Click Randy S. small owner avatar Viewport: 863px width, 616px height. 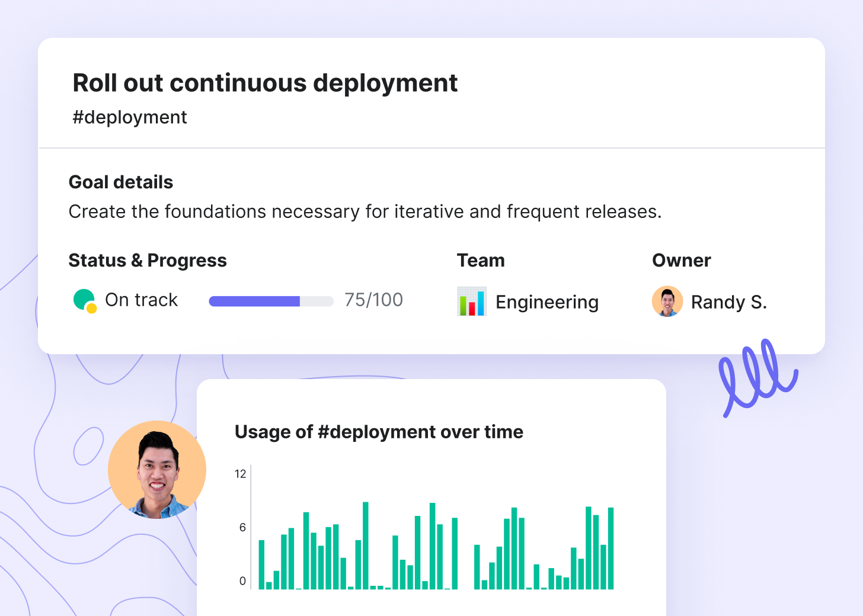tap(667, 301)
